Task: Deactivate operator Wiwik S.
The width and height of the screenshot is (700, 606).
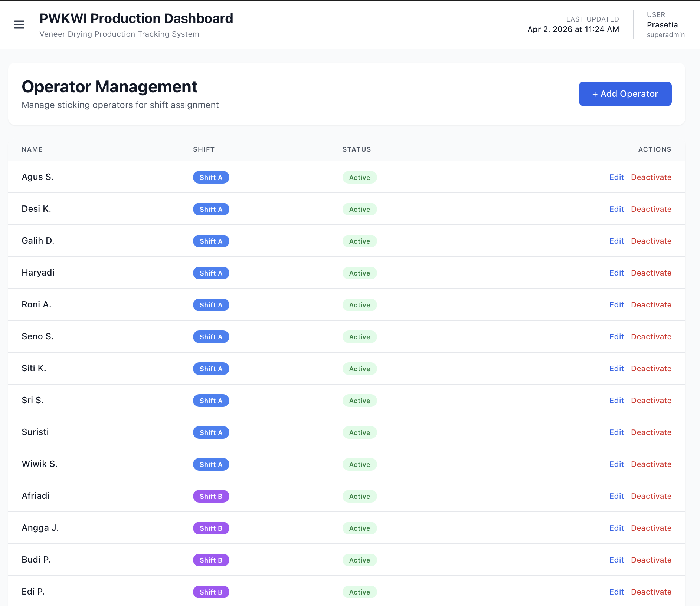Action: (651, 464)
